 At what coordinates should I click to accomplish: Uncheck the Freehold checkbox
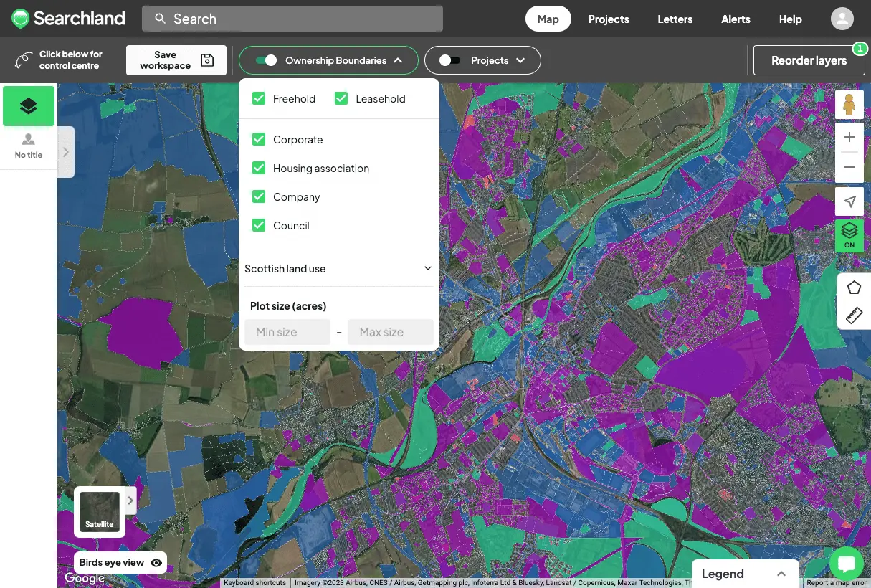(x=259, y=98)
